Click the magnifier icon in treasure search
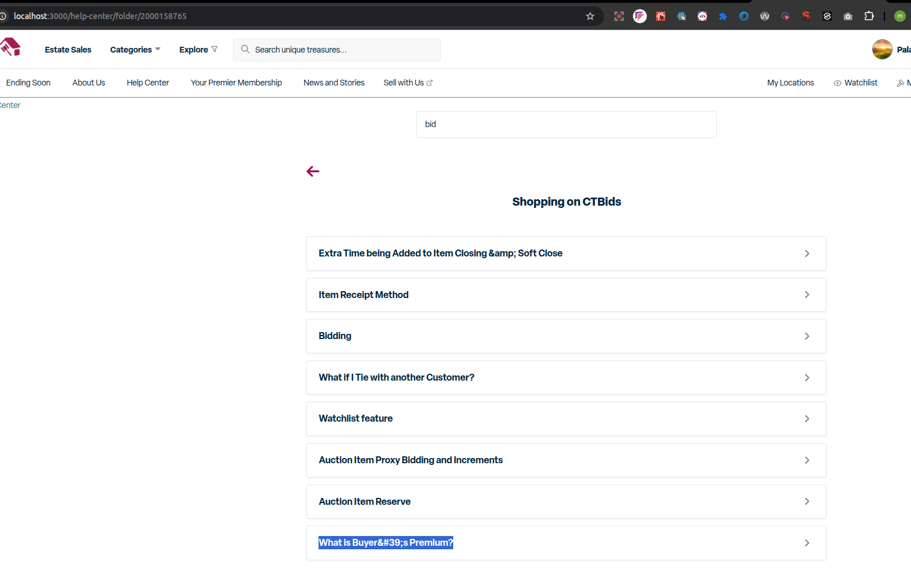911x588 pixels. tap(245, 49)
